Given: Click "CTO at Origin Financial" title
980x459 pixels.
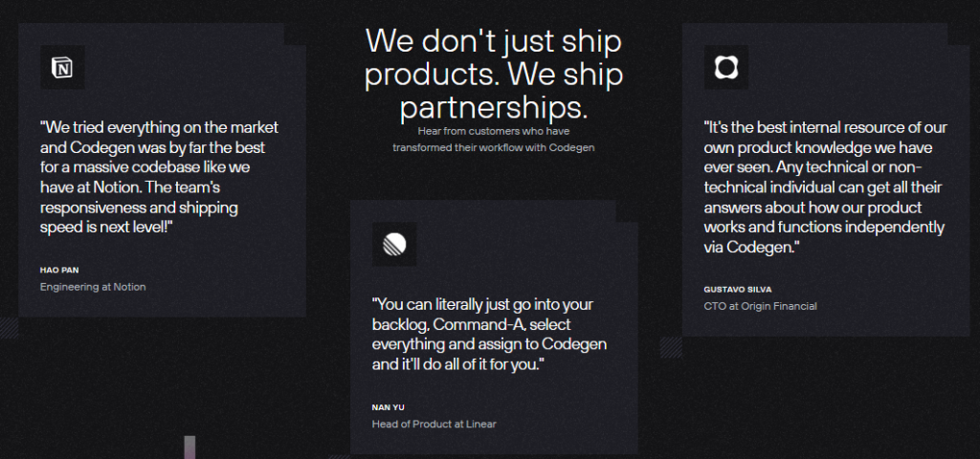Looking at the screenshot, I should click(760, 306).
